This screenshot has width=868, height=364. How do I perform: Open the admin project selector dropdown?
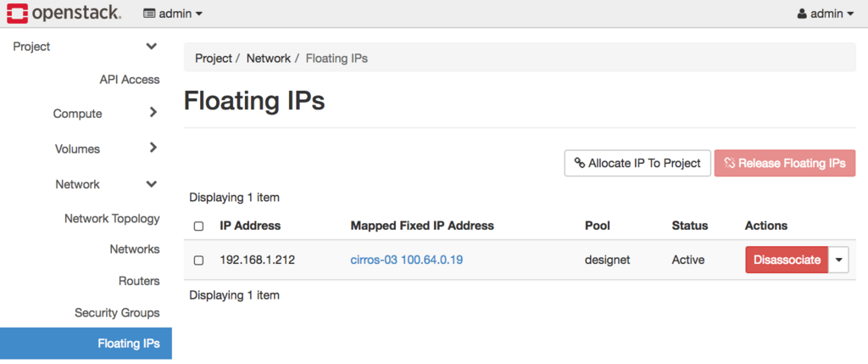point(173,14)
